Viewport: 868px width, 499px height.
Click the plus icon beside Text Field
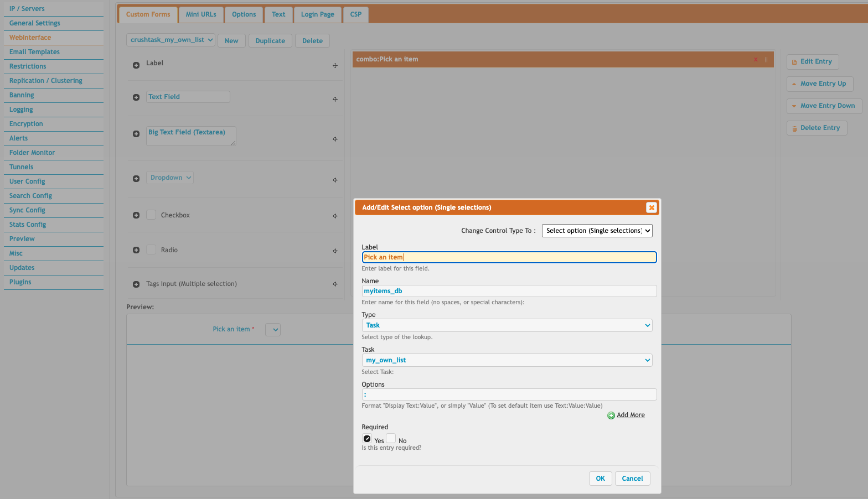pos(136,97)
